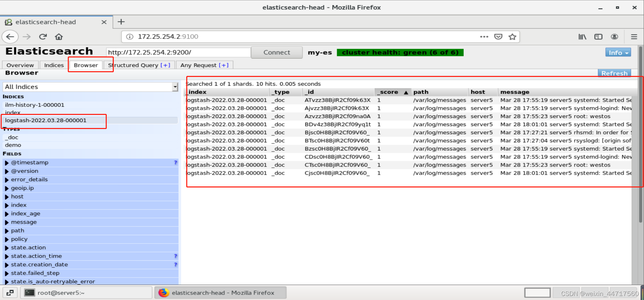Open result row with id ATvzz38BjIR2Cf09k63X
The image size is (644, 300).
(409, 100)
